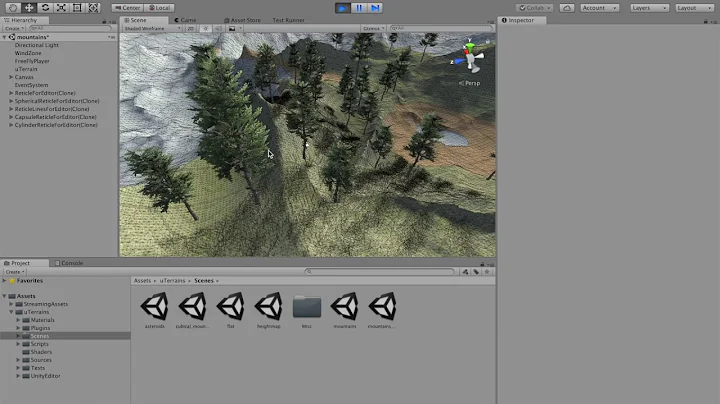Click uTerrains in the breadcrumb path

tap(173, 281)
